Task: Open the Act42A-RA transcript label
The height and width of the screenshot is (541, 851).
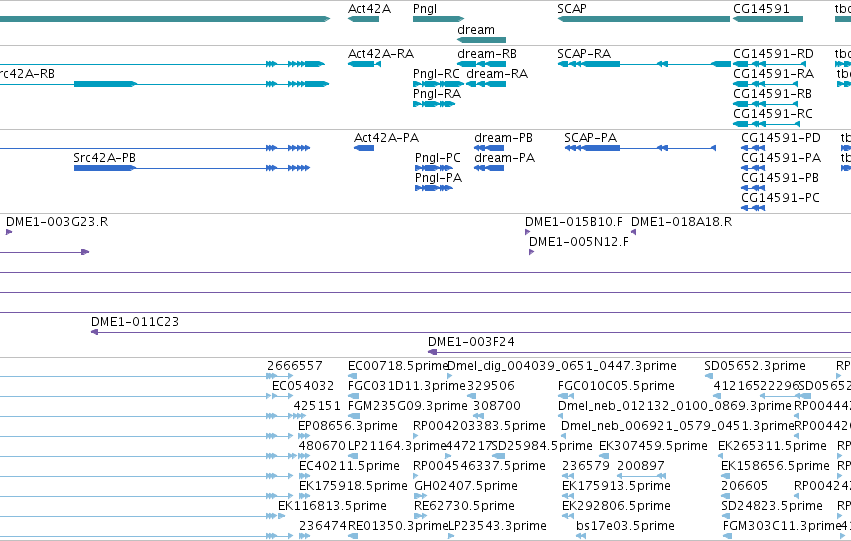Action: [x=380, y=54]
